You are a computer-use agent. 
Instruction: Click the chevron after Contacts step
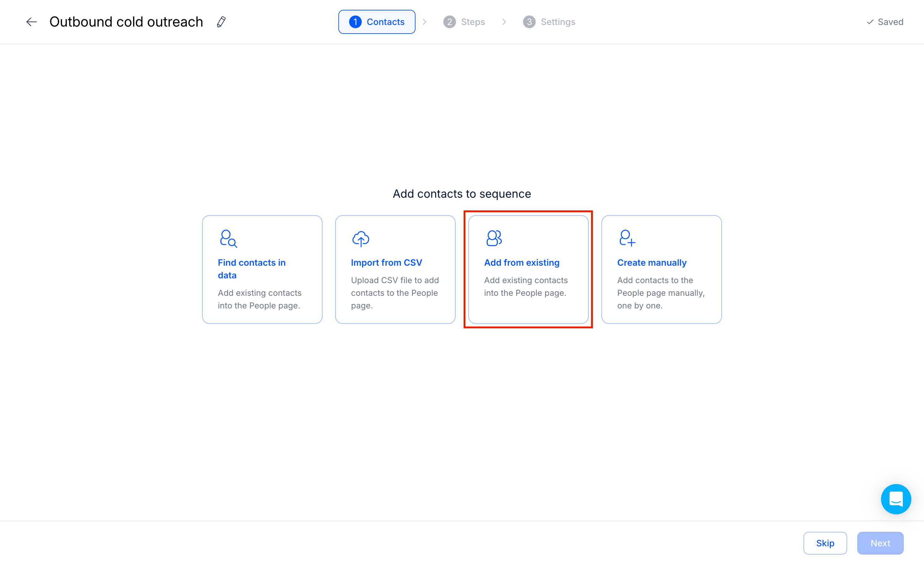pos(424,22)
